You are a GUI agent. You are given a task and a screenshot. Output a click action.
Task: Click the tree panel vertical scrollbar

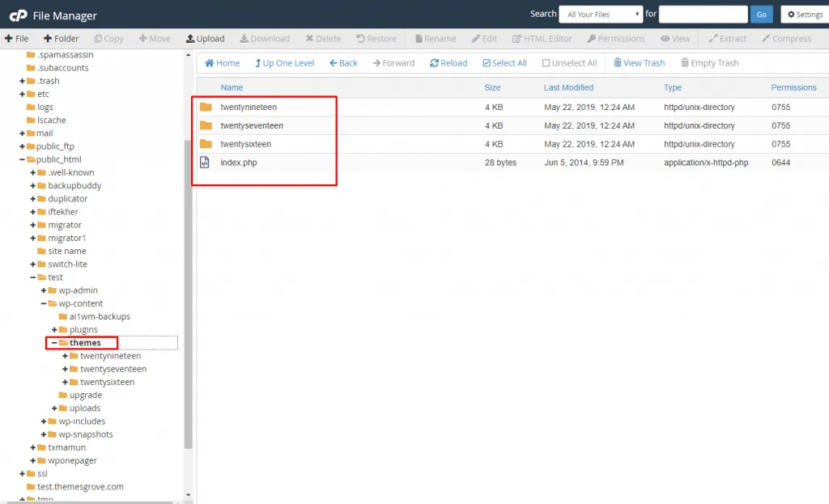(x=188, y=294)
